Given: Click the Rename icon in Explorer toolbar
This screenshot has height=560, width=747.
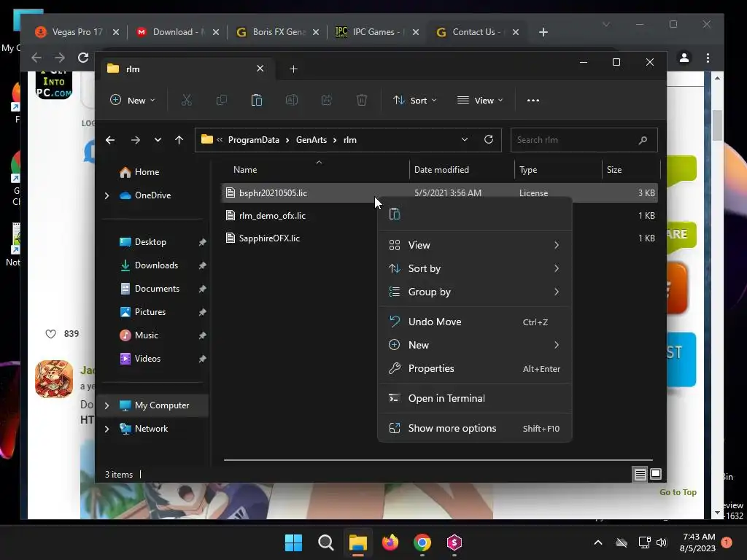Looking at the screenshot, I should [292, 100].
